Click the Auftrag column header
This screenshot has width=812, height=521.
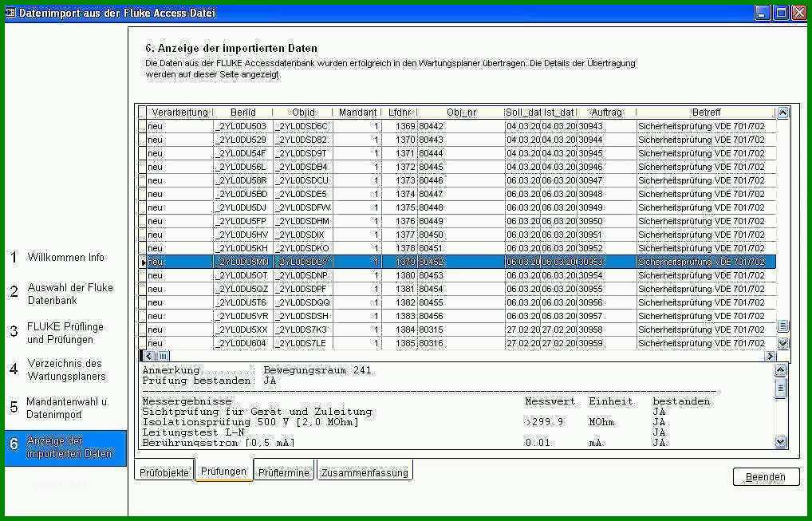606,112
